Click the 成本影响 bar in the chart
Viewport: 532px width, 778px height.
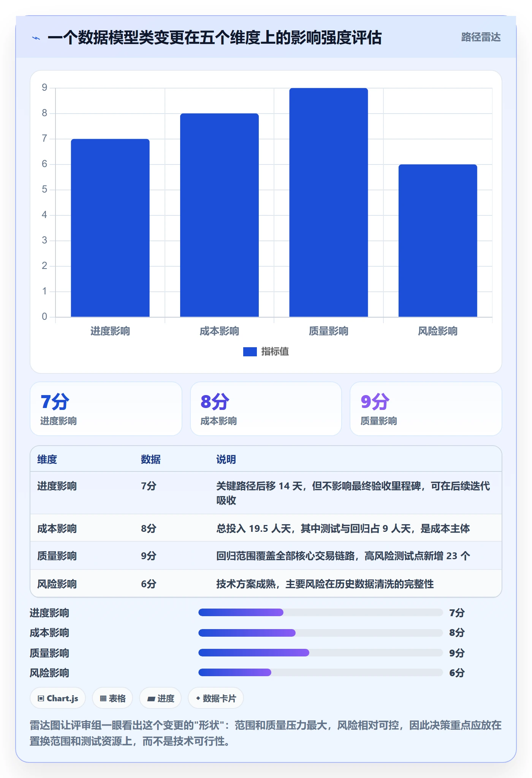219,215
